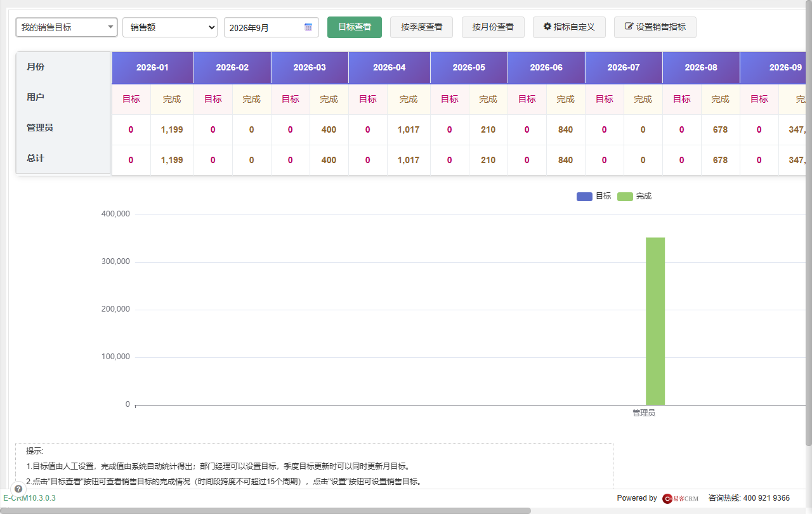Click the 2026-02 column header
Viewport: 812px width, 514px height.
[232, 67]
